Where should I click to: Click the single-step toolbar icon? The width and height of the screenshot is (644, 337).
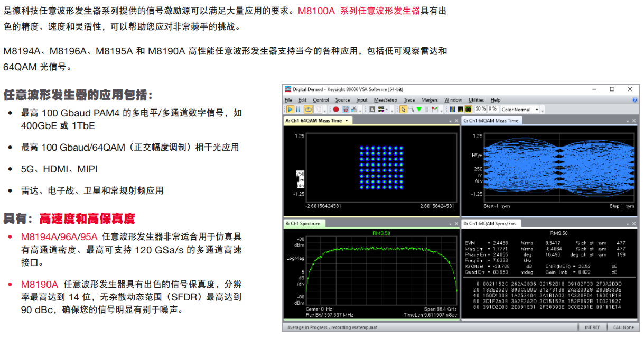coord(318,110)
